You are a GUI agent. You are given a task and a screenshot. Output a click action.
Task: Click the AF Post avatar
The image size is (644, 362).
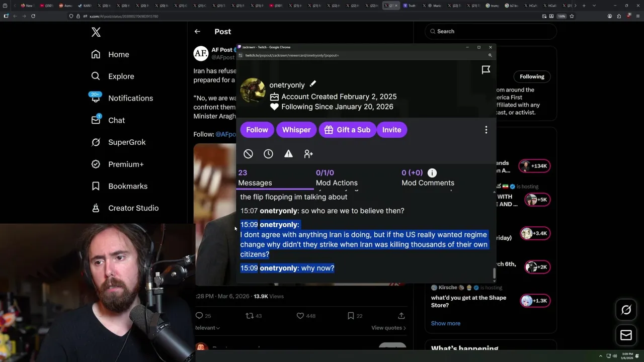pos(201,53)
